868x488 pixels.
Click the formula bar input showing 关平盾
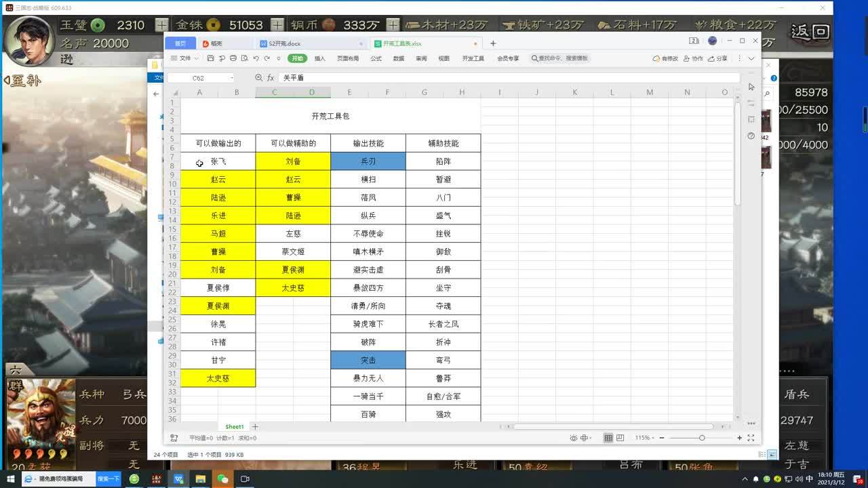click(x=509, y=78)
